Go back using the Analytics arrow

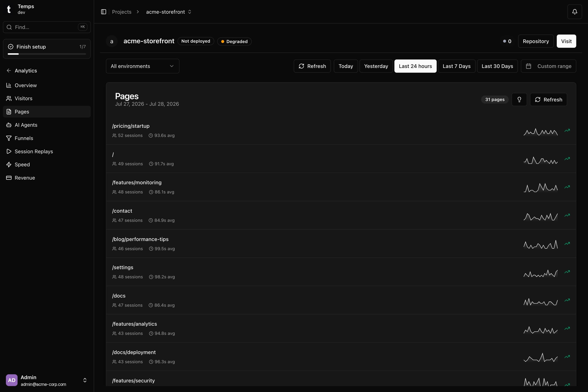point(9,70)
